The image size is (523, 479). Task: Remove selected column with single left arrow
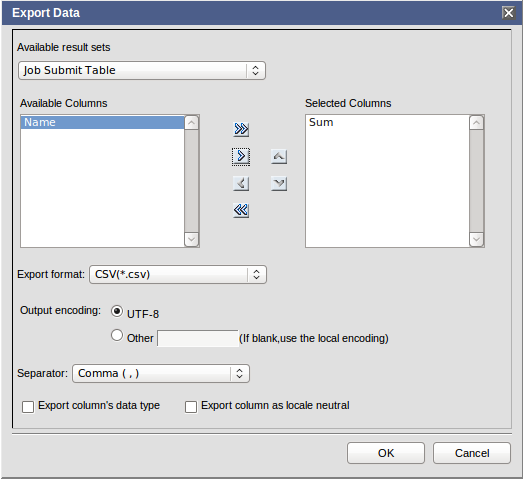coord(241,183)
